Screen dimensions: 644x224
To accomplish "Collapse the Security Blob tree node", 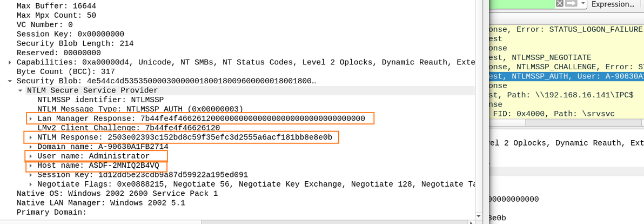I will point(10,81).
